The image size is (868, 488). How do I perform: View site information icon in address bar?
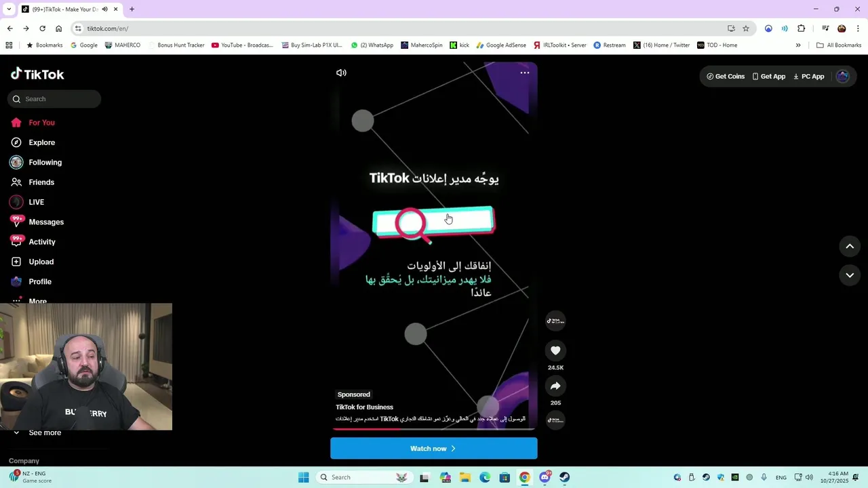pyautogui.click(x=78, y=28)
